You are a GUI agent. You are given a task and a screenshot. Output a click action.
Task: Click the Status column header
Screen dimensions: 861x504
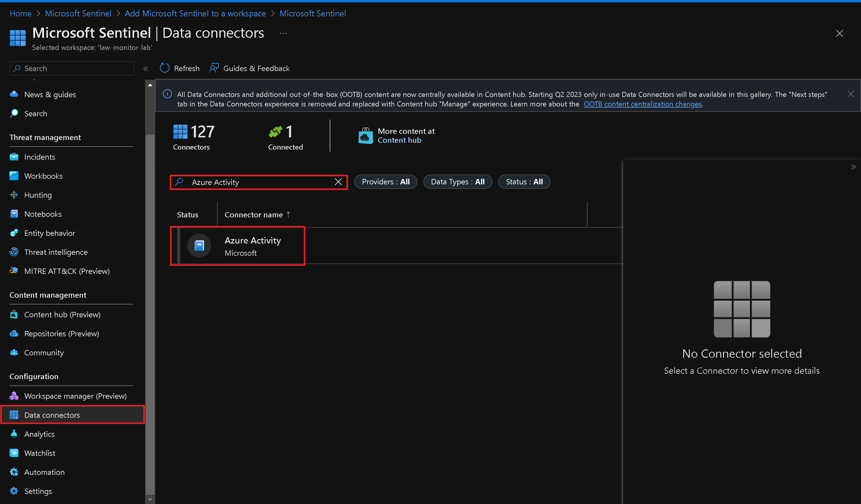click(188, 215)
